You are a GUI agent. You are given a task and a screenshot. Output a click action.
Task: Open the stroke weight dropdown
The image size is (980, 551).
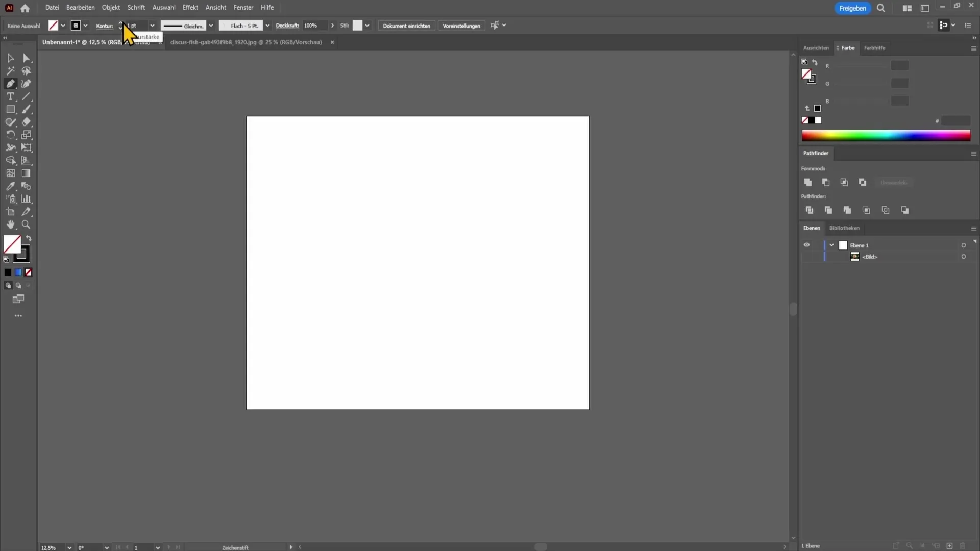pyautogui.click(x=152, y=26)
